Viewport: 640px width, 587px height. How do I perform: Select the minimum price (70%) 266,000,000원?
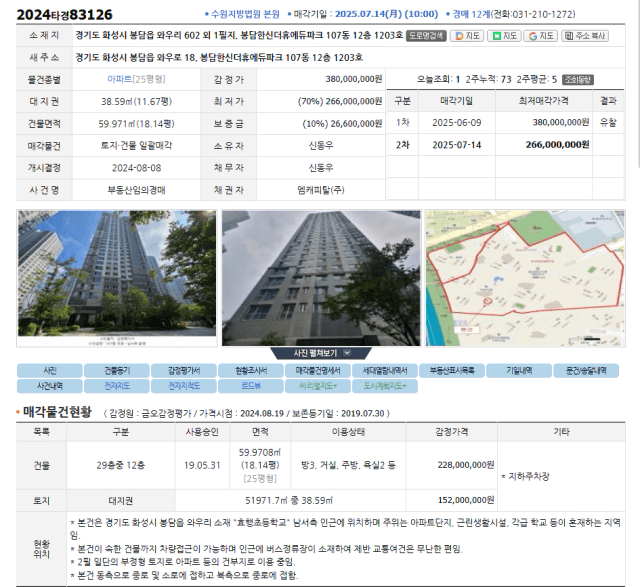click(340, 101)
